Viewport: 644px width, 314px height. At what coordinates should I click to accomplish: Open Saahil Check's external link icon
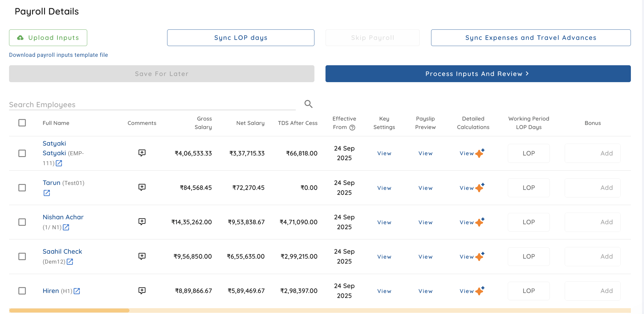(70, 262)
